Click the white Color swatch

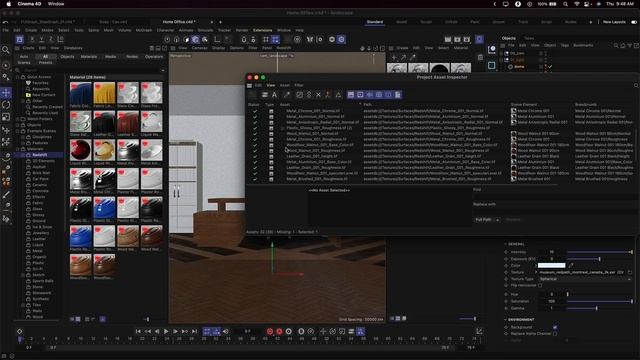pyautogui.click(x=551, y=265)
